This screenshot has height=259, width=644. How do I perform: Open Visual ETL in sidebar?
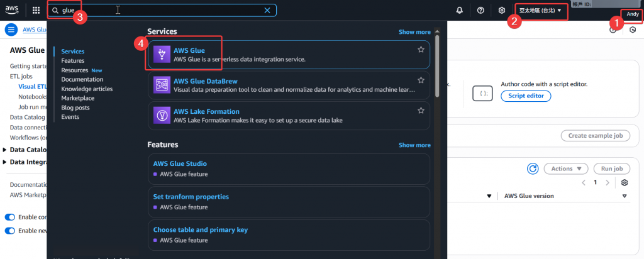32,86
